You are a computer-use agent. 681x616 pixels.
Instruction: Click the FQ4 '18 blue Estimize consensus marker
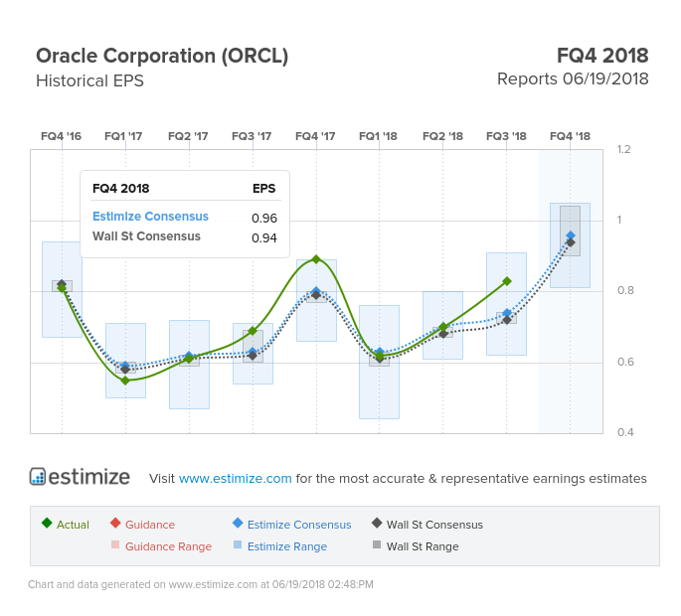point(571,235)
